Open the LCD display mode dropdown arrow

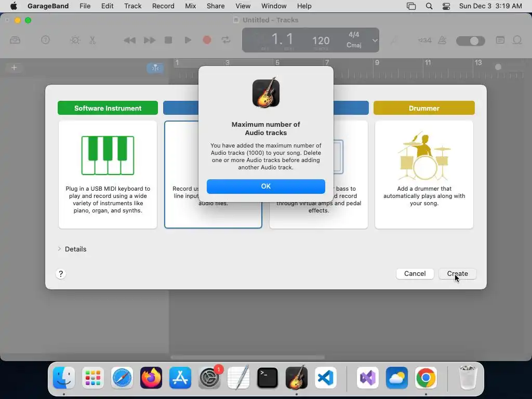(375, 40)
